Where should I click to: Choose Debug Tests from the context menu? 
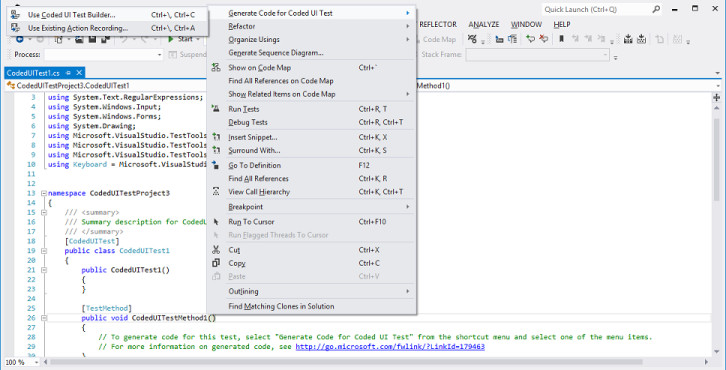(311, 122)
